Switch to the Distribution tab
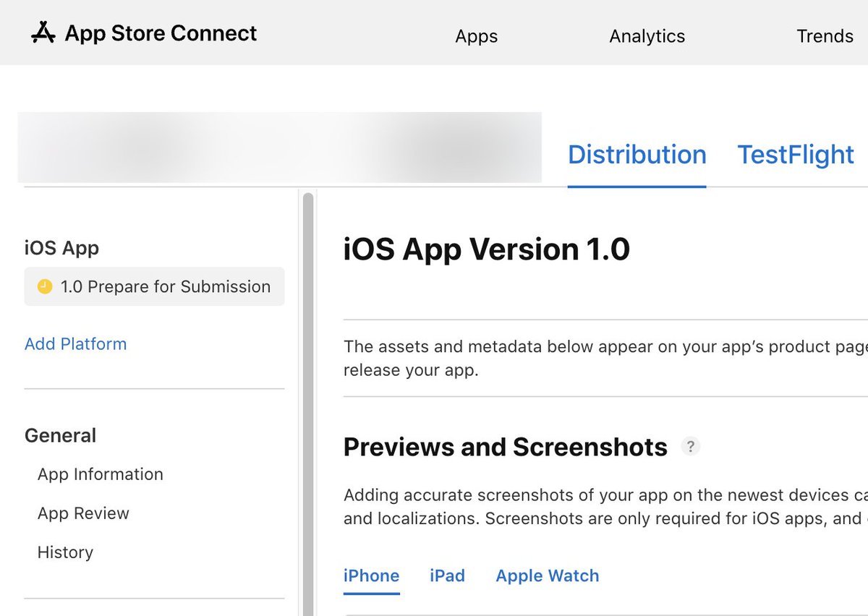 [637, 155]
